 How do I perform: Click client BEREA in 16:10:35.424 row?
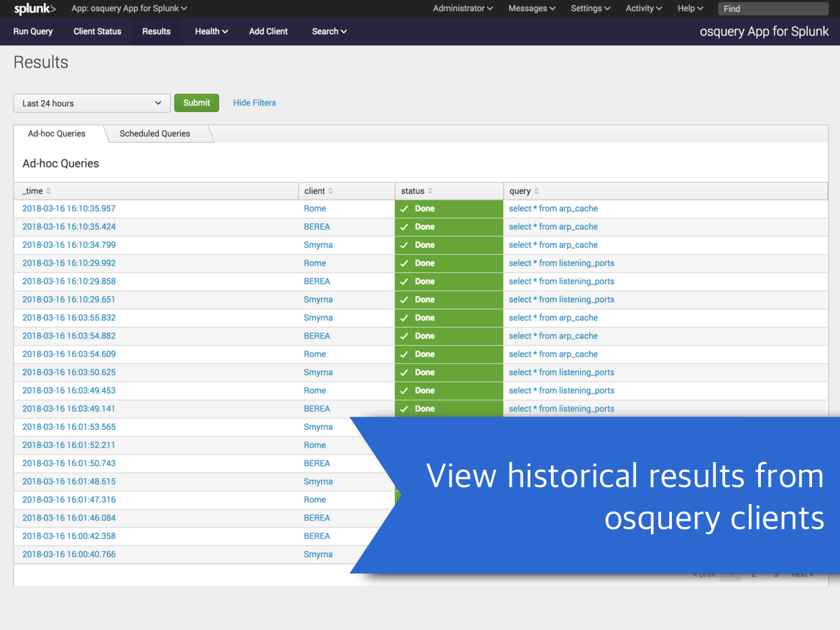click(x=317, y=227)
